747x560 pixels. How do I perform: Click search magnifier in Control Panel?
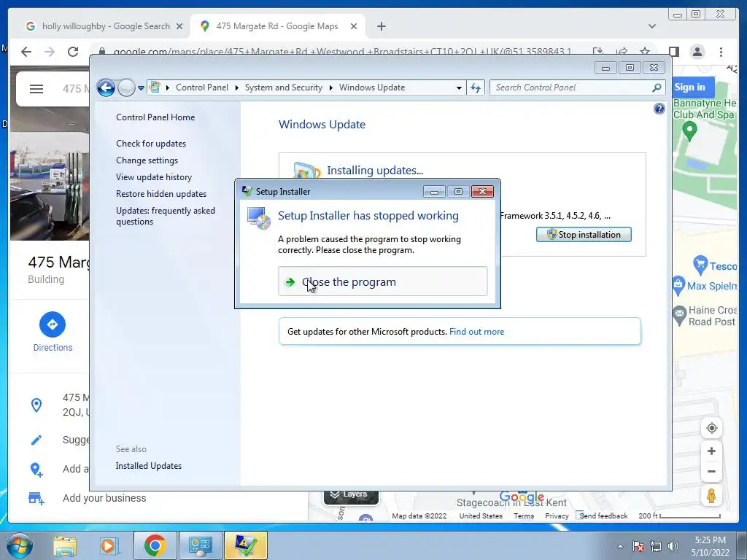pyautogui.click(x=657, y=87)
